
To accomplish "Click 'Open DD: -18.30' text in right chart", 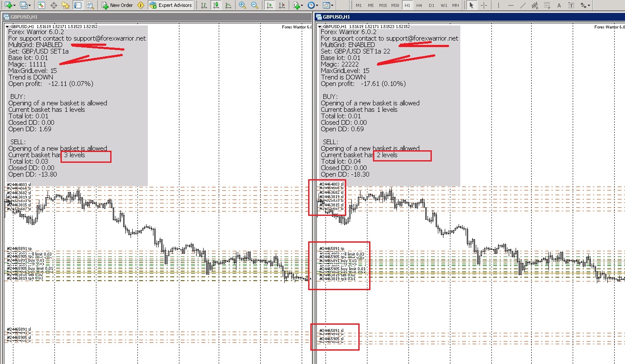I will pos(345,174).
